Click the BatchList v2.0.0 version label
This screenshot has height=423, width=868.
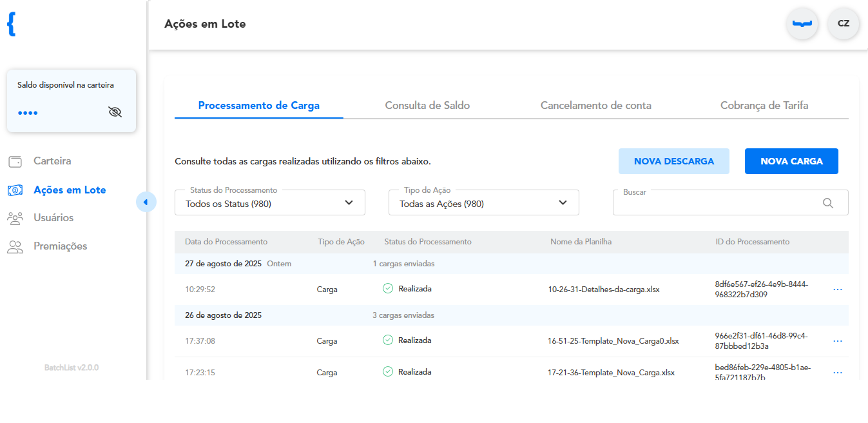[x=72, y=368]
